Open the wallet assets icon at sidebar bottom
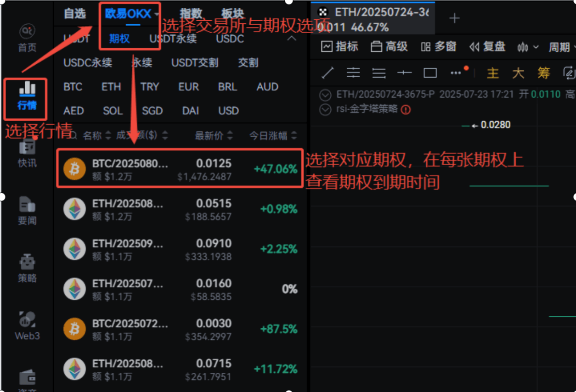The image size is (576, 392). coord(27,378)
